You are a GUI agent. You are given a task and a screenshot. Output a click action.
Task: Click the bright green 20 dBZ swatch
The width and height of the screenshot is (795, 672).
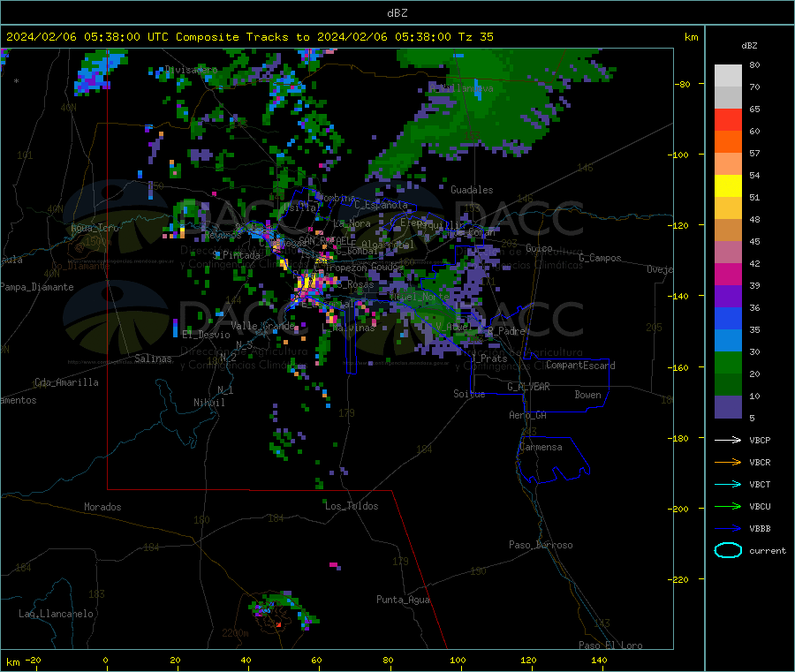(728, 362)
